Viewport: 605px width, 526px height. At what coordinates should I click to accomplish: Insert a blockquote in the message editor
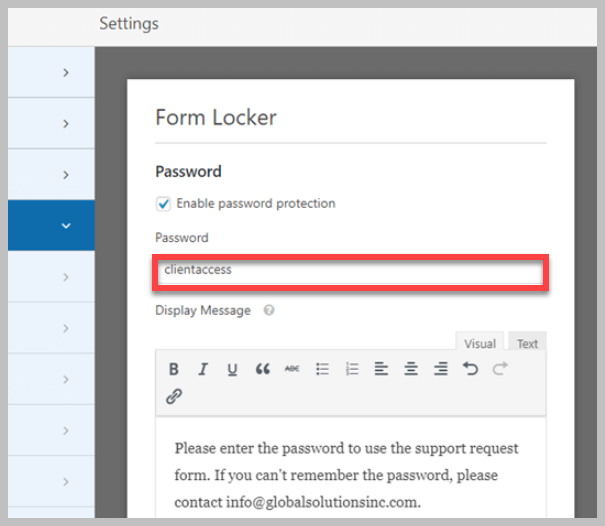tap(263, 369)
